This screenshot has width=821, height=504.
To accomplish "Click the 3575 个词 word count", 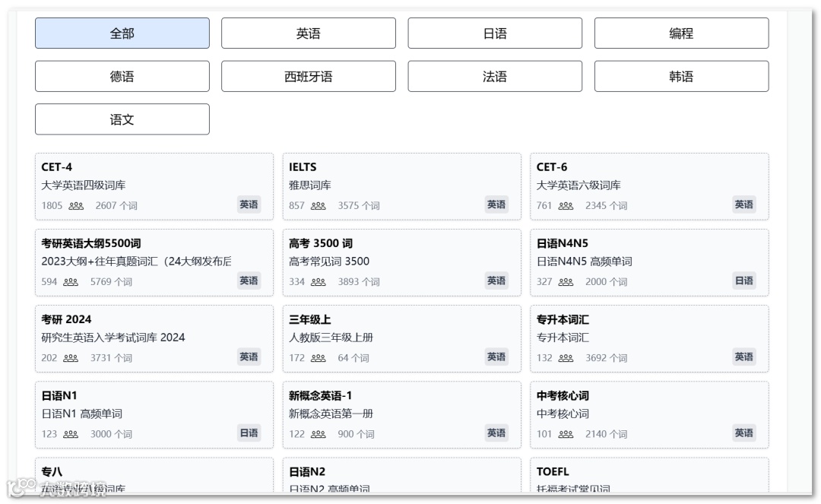I will click(359, 206).
